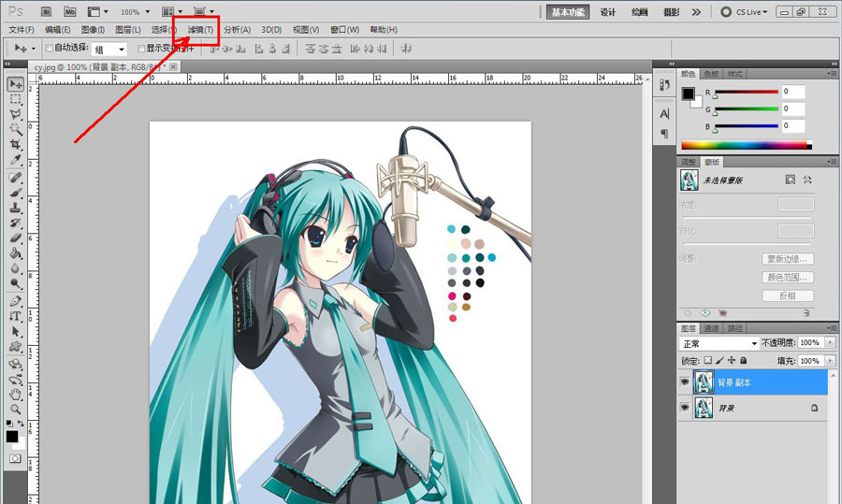
Task: Select the Brush tool
Action: tap(15, 192)
